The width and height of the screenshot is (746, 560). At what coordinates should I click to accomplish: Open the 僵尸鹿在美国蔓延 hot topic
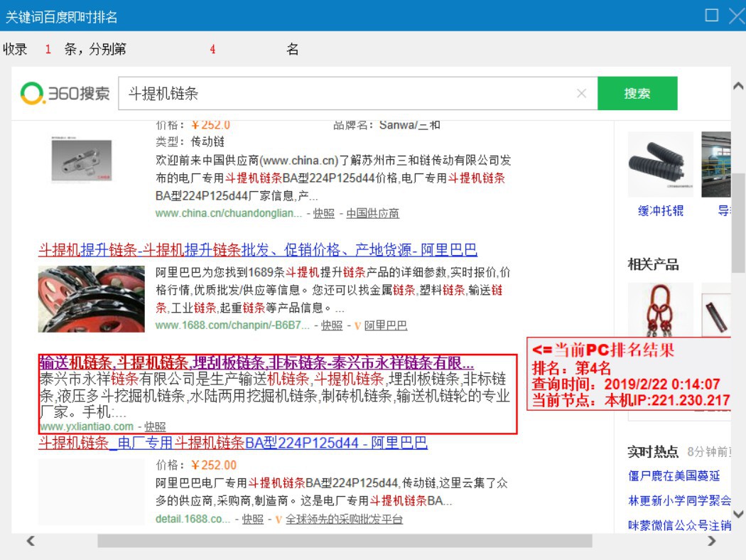(x=674, y=475)
